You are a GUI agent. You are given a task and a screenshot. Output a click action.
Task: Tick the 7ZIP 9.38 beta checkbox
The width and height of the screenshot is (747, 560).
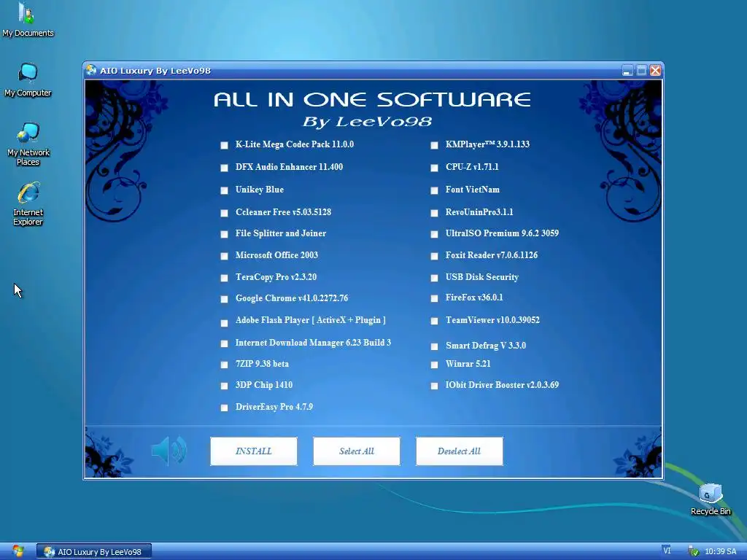click(224, 365)
